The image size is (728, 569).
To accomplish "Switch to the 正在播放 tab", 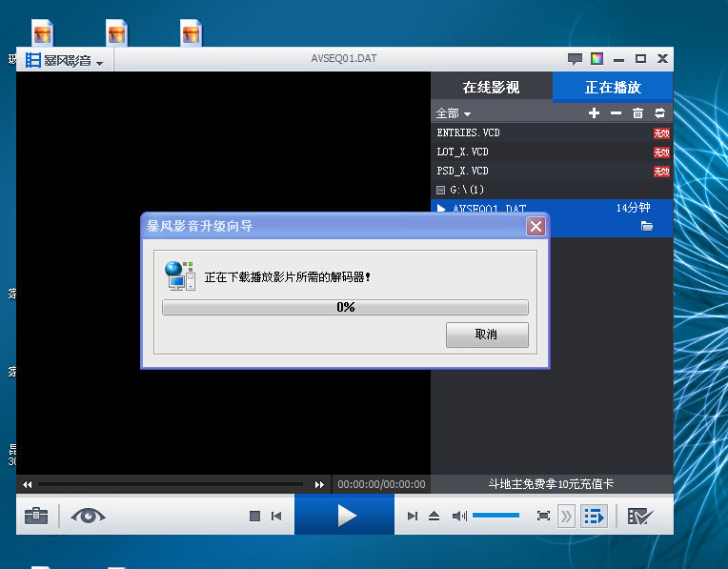I will pyautogui.click(x=613, y=87).
